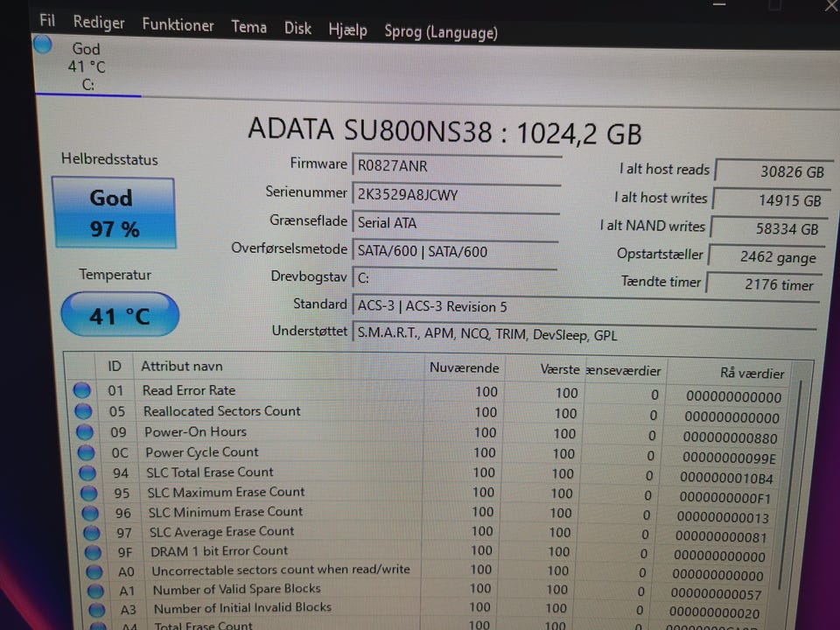The image size is (840, 630).
Task: Click status orb for Power-On Hours
Action: [85, 431]
